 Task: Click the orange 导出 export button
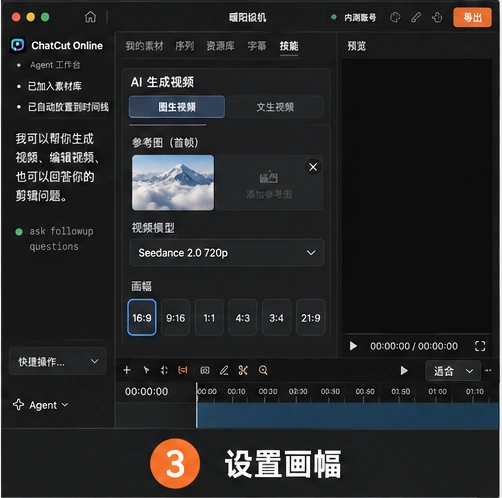[472, 17]
